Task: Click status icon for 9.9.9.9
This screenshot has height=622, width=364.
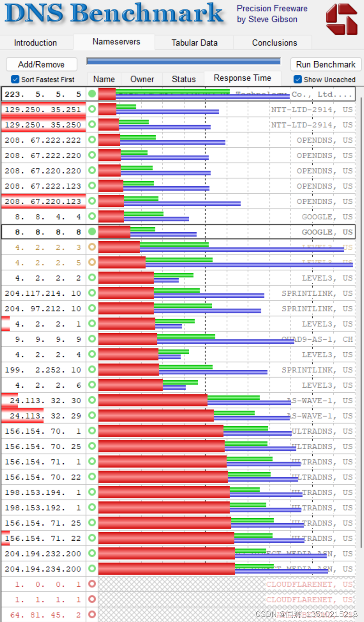Action: point(92,339)
